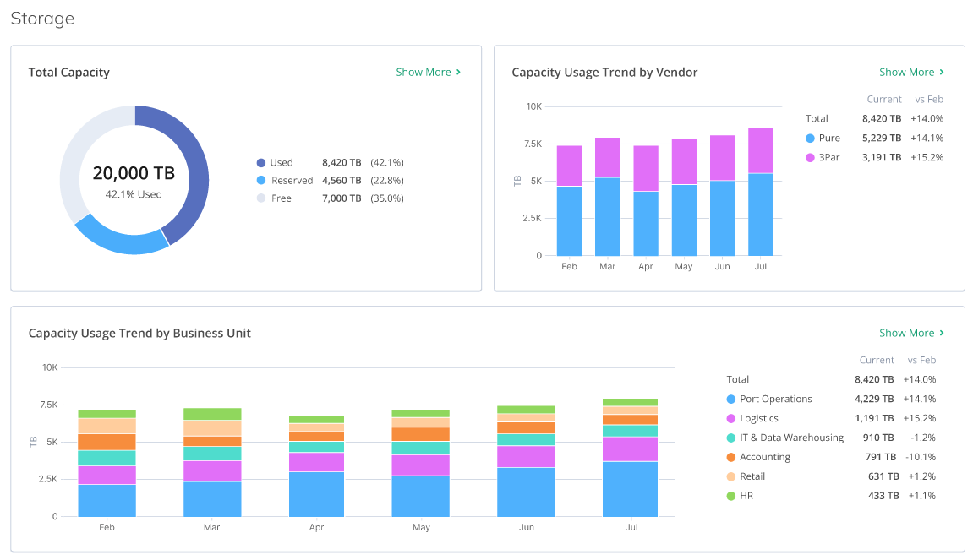Click the Retail value 631 TB
The image size is (973, 560).
883,476
